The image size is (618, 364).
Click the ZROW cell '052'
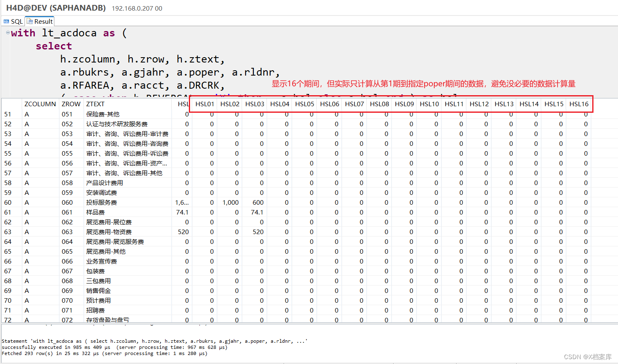(67, 124)
